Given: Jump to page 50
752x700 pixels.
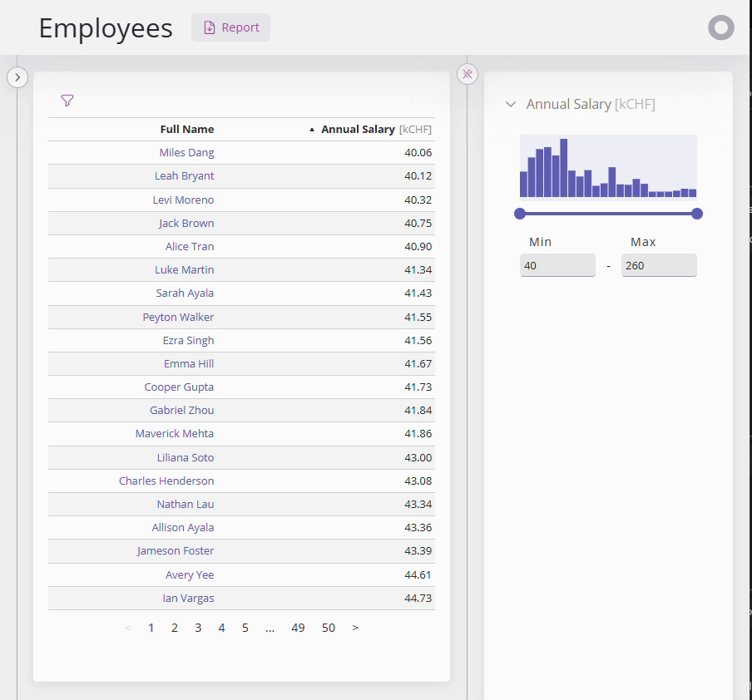Looking at the screenshot, I should pyautogui.click(x=329, y=628).
